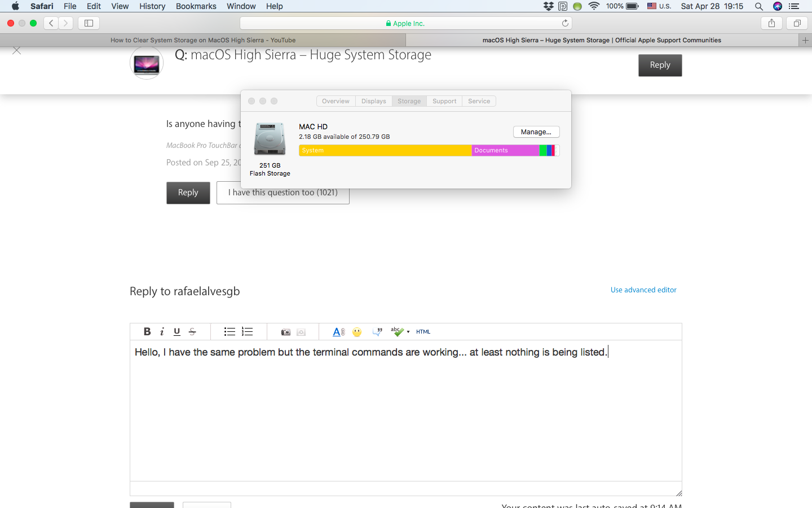Click the MacBook avatar next to the question
Viewport: 812px width, 508px height.
(x=147, y=63)
